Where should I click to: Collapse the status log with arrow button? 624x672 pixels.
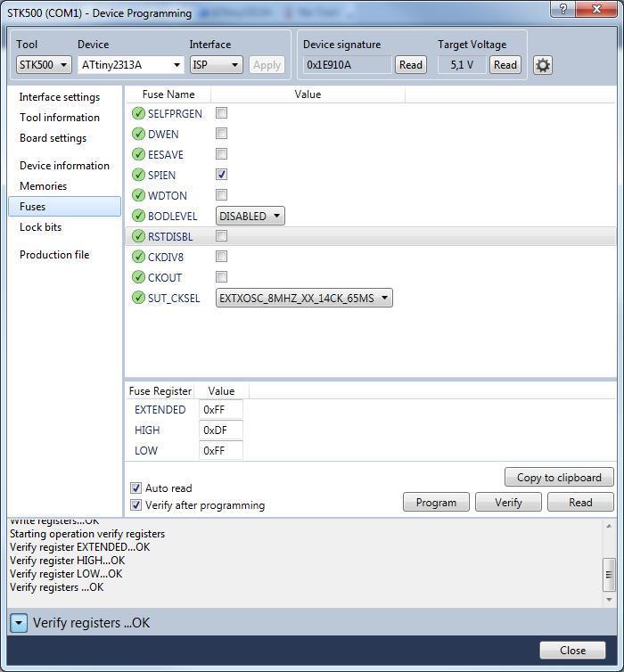coord(19,623)
